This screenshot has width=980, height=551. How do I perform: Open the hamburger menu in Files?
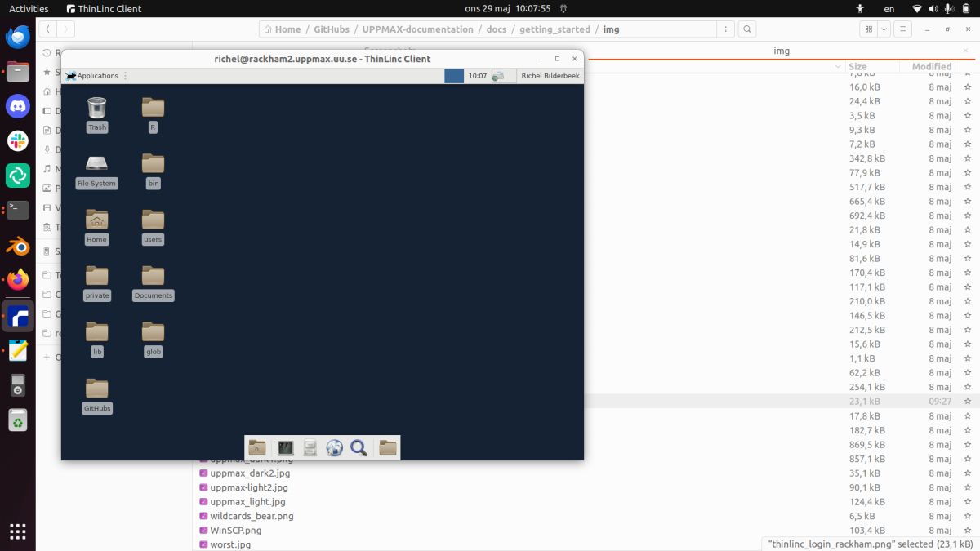(902, 29)
